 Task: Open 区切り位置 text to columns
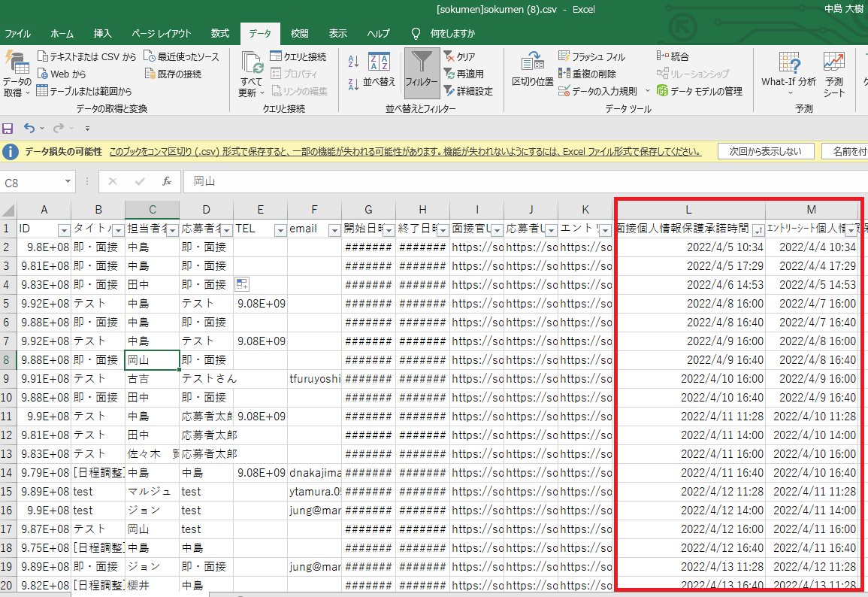coord(532,71)
